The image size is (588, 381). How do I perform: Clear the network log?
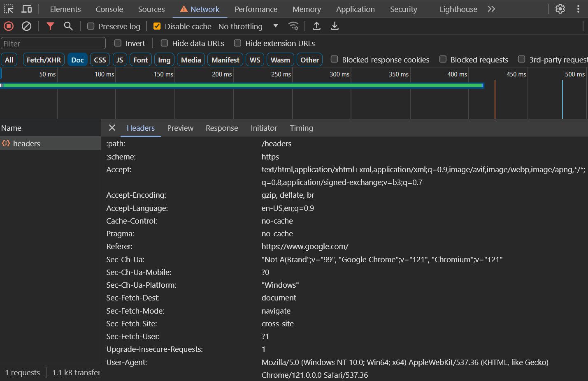26,26
